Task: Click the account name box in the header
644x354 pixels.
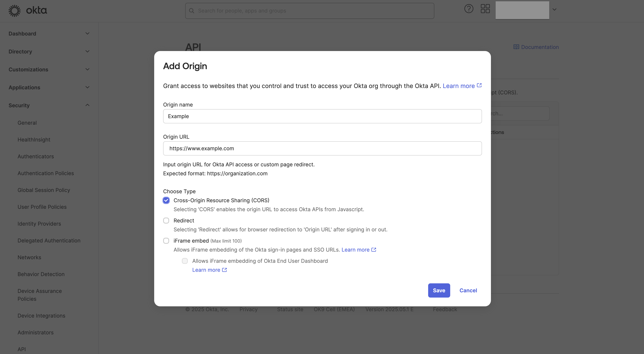Action: tap(522, 10)
